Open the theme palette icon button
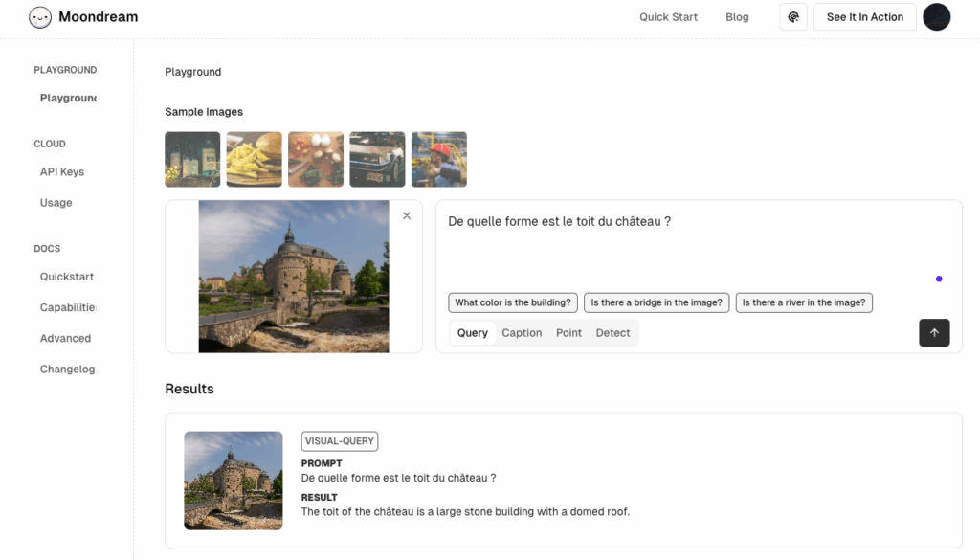Image resolution: width=980 pixels, height=560 pixels. pos(793,17)
